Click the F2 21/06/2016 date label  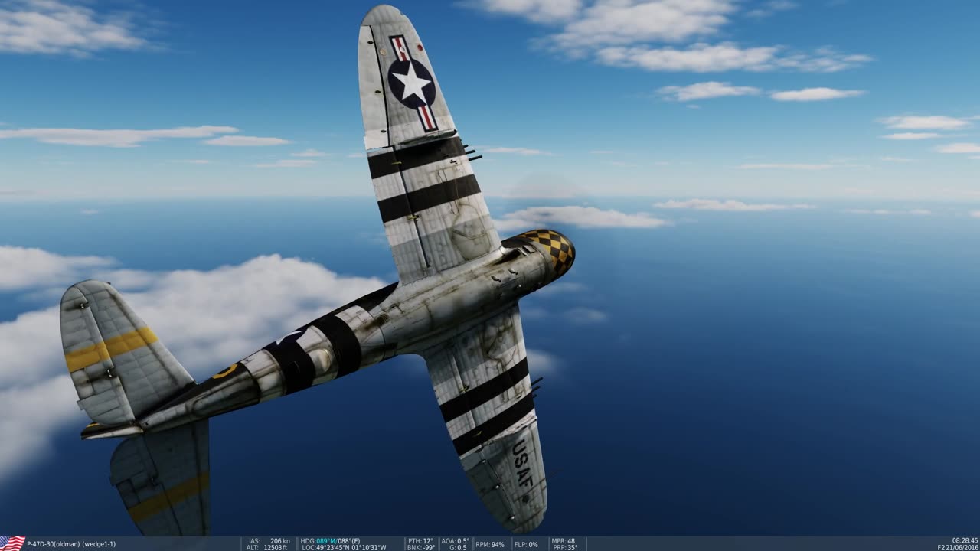pos(957,547)
